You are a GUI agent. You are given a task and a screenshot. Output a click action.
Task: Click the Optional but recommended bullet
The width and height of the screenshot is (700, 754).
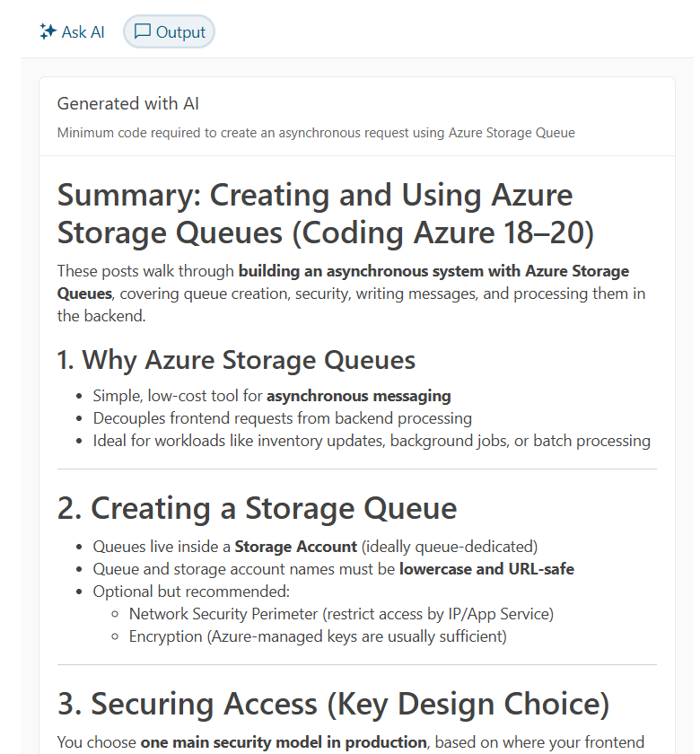[191, 592]
